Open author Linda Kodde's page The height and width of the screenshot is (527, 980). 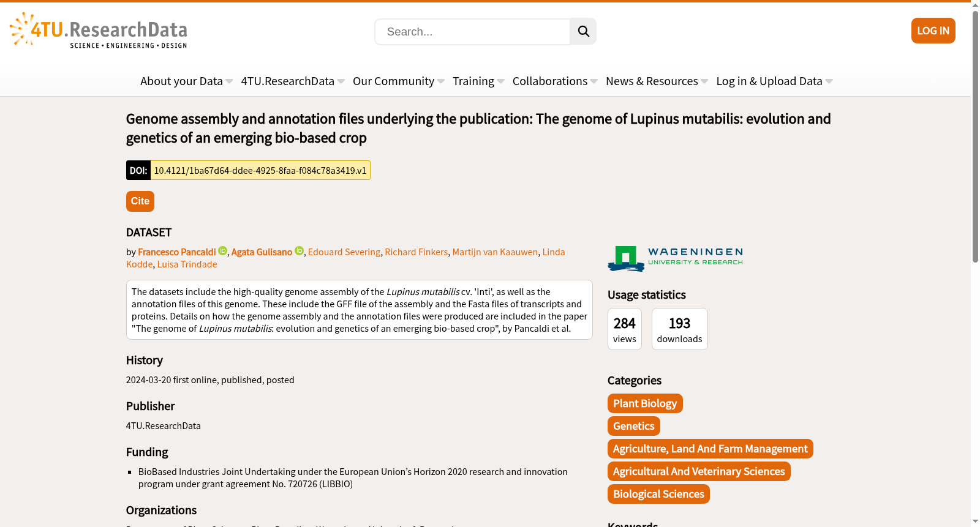click(x=554, y=252)
